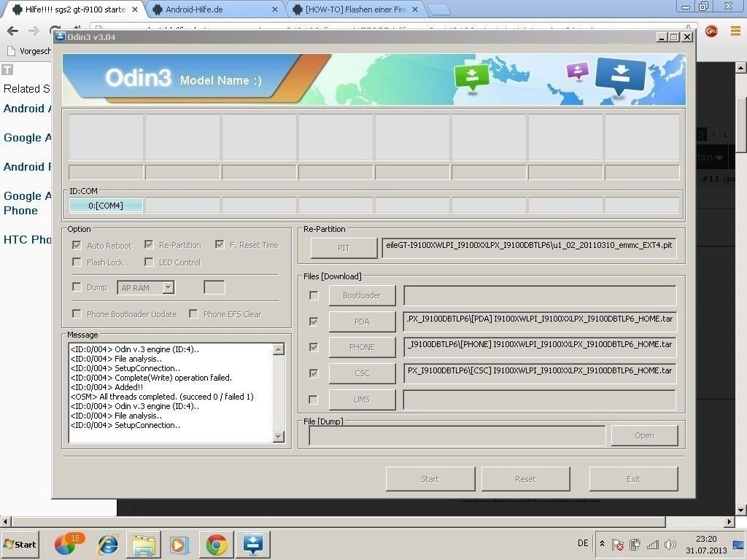
Task: Toggle the PDA file checkbox
Action: click(x=314, y=322)
